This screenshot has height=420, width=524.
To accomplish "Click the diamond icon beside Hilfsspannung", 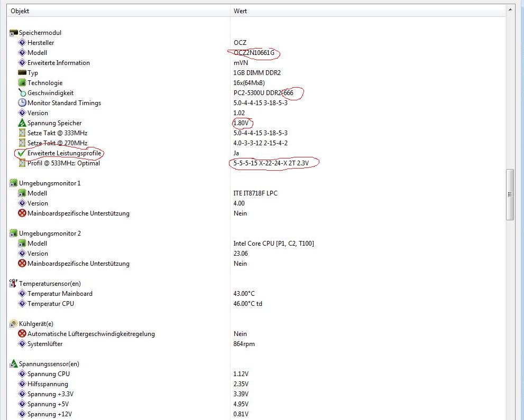I will click(x=22, y=384).
